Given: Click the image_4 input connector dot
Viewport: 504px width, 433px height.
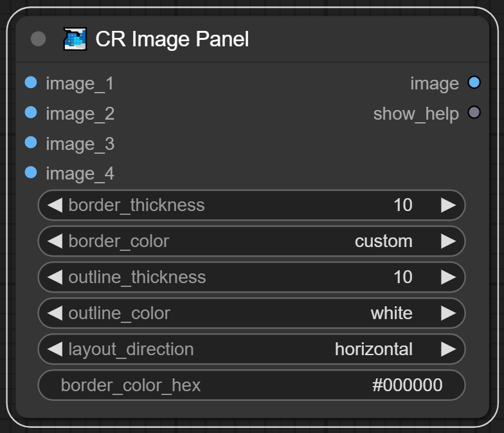Looking at the screenshot, I should [x=31, y=172].
